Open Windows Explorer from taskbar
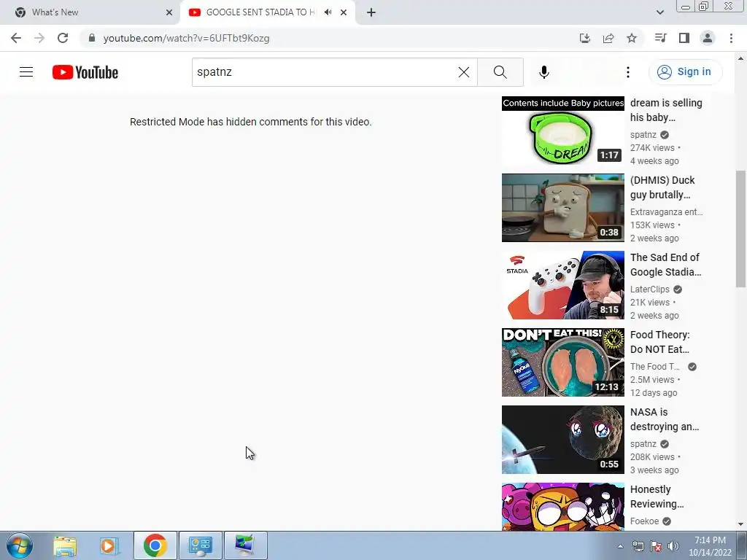This screenshot has height=560, width=747. pyautogui.click(x=65, y=545)
